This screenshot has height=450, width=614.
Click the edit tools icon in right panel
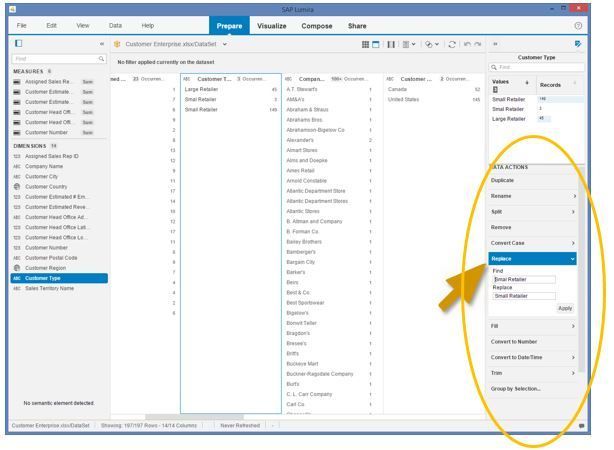[x=578, y=44]
